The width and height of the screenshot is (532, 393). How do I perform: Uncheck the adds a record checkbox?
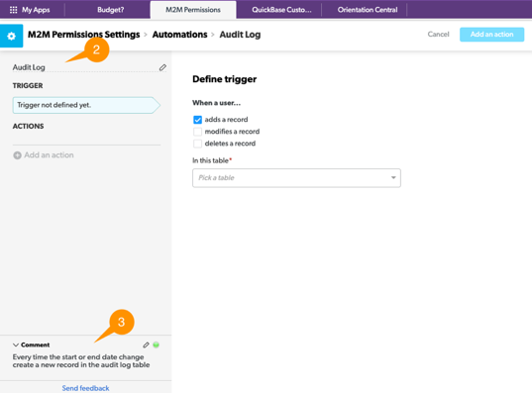[197, 120]
